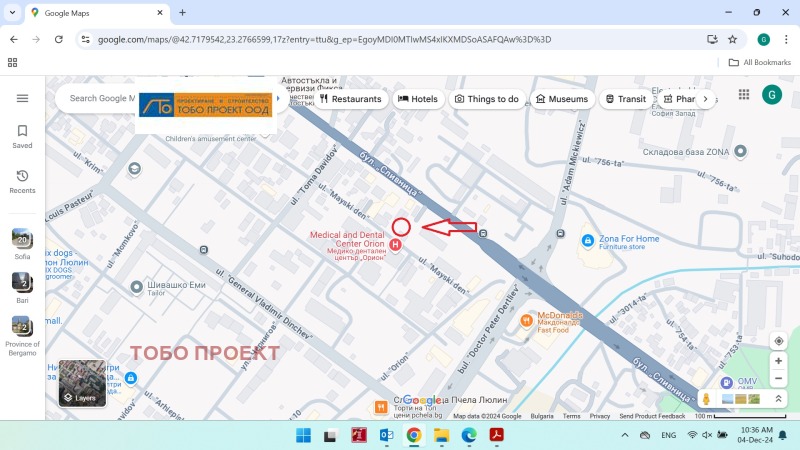Open the Google apps grid
This screenshot has height=450, width=800.
pos(744,94)
